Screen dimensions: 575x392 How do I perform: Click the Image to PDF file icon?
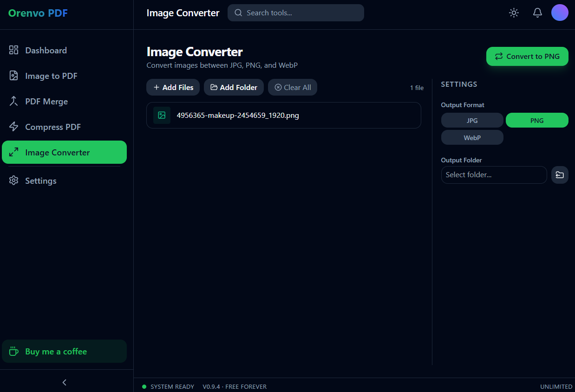(x=14, y=76)
